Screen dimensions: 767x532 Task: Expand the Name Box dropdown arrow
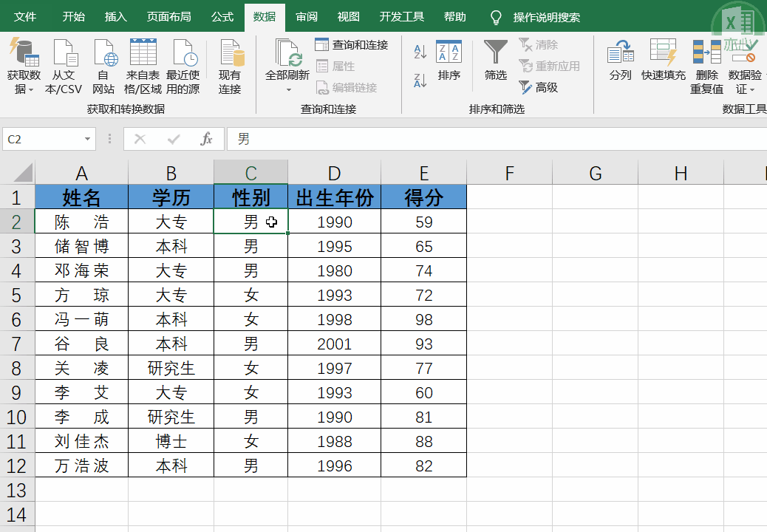(x=87, y=140)
